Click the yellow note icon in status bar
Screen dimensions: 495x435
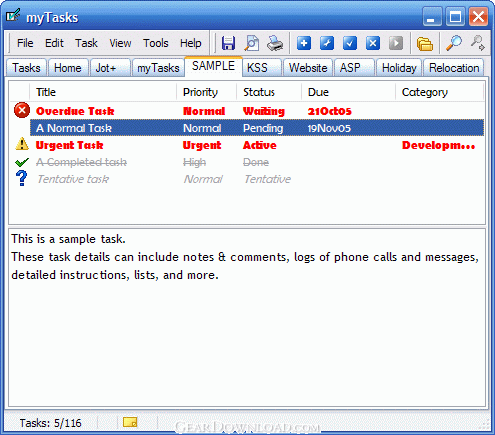point(130,422)
